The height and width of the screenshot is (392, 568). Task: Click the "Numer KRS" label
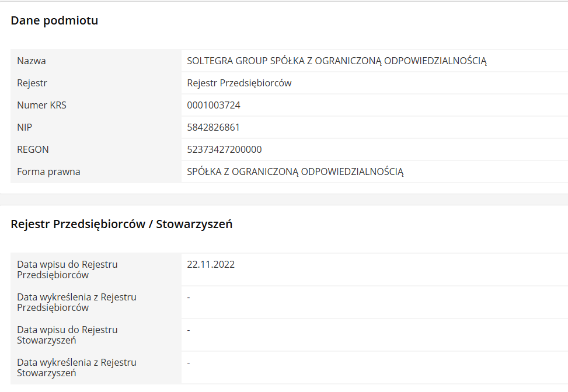point(41,105)
